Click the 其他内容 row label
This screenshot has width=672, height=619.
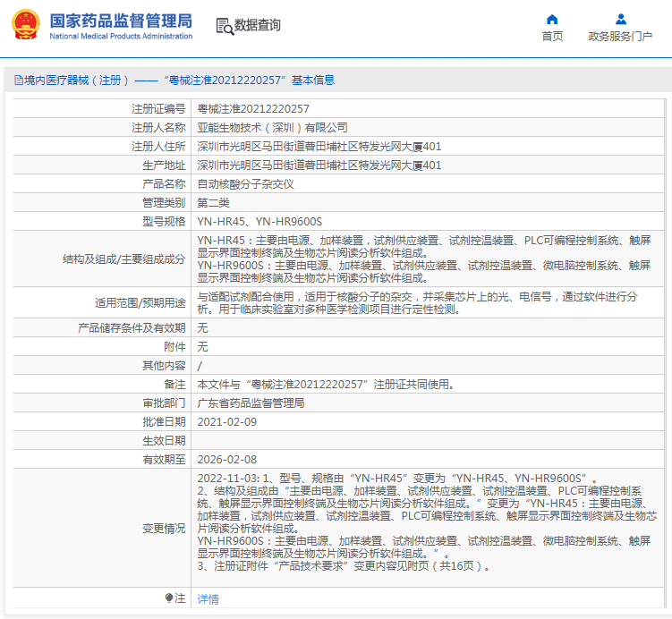[x=164, y=365]
